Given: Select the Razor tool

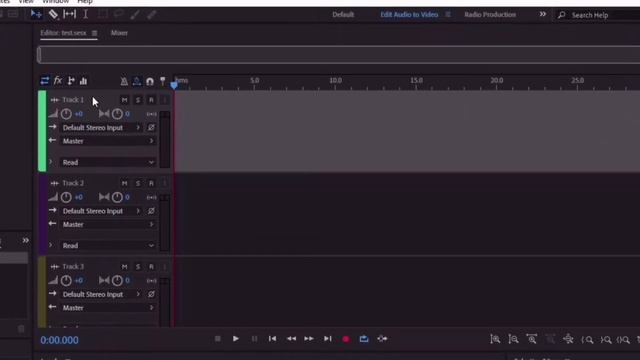Looking at the screenshot, I should pyautogui.click(x=53, y=14).
